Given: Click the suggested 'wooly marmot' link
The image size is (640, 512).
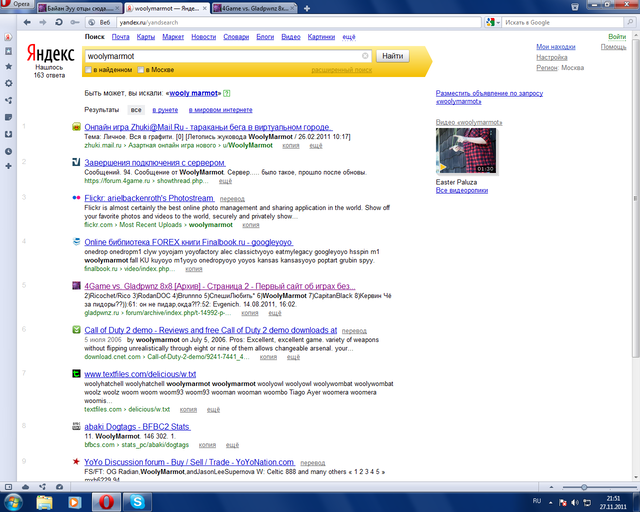Looking at the screenshot, I should click(193, 93).
